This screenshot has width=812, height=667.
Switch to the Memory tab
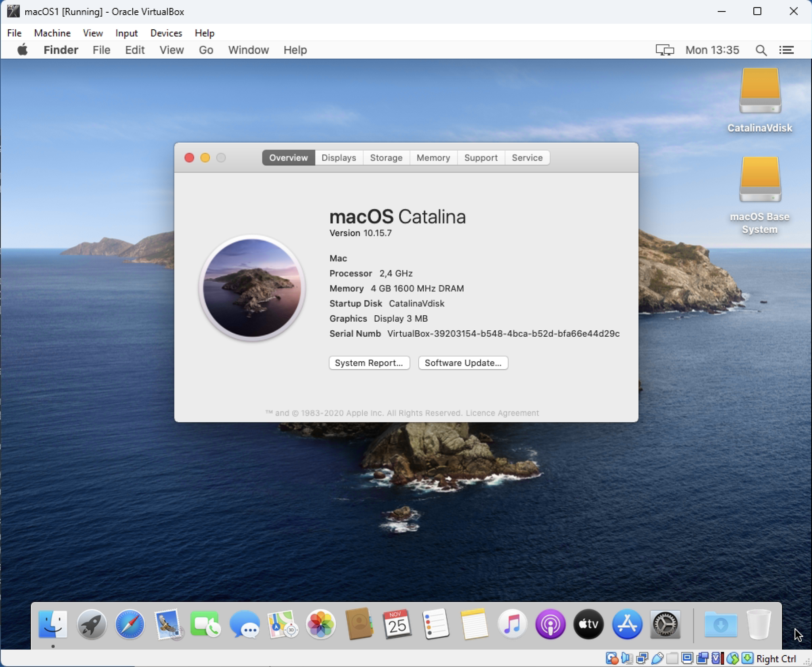point(433,157)
